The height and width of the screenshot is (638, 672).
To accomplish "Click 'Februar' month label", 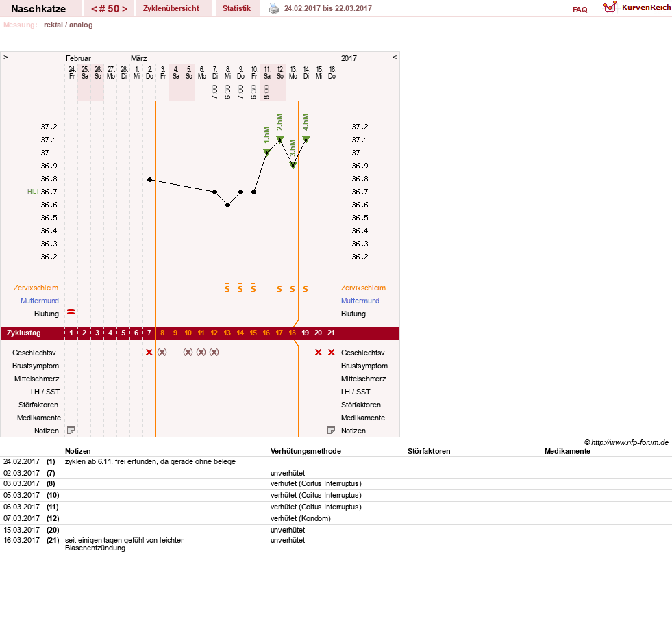I will 78,58.
